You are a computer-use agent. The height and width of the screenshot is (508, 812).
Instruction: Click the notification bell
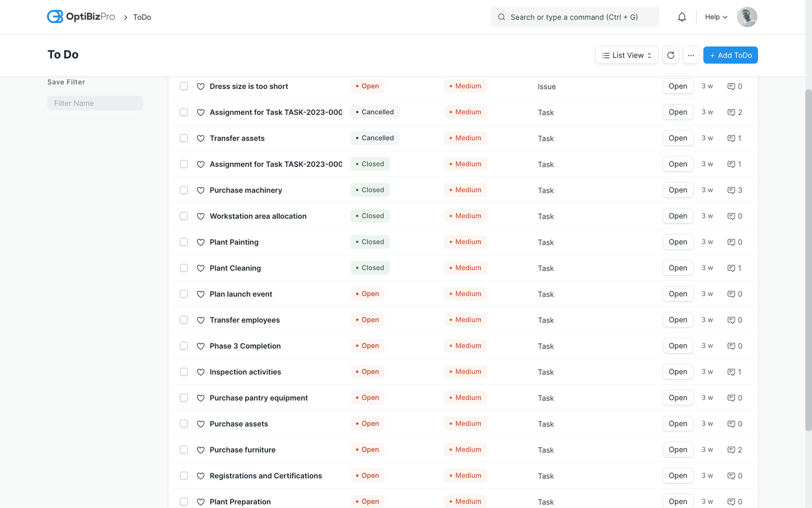point(682,16)
